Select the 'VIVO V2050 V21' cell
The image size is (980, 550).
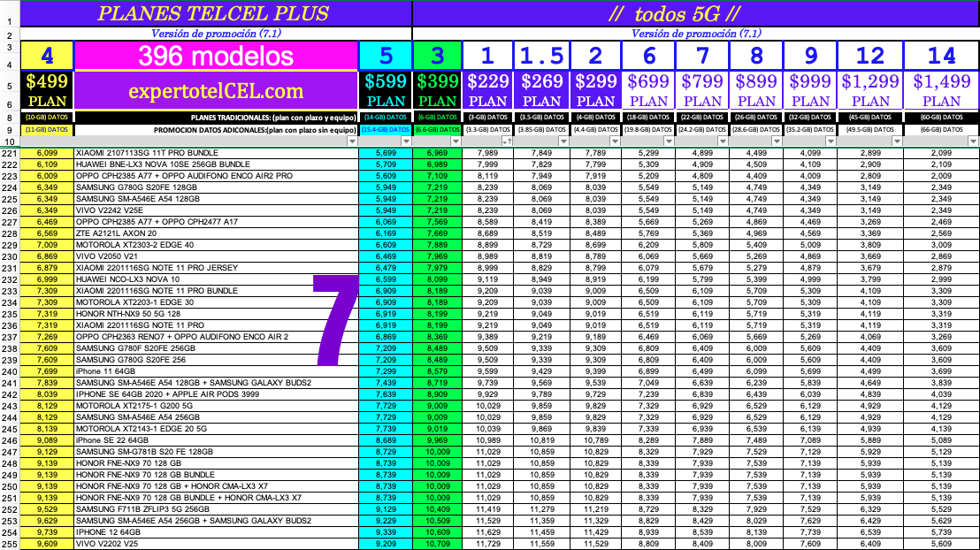click(x=216, y=256)
